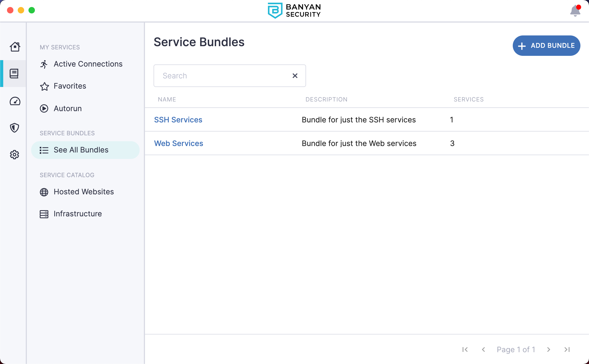Click the notification bell icon
The width and height of the screenshot is (589, 364).
click(x=575, y=11)
